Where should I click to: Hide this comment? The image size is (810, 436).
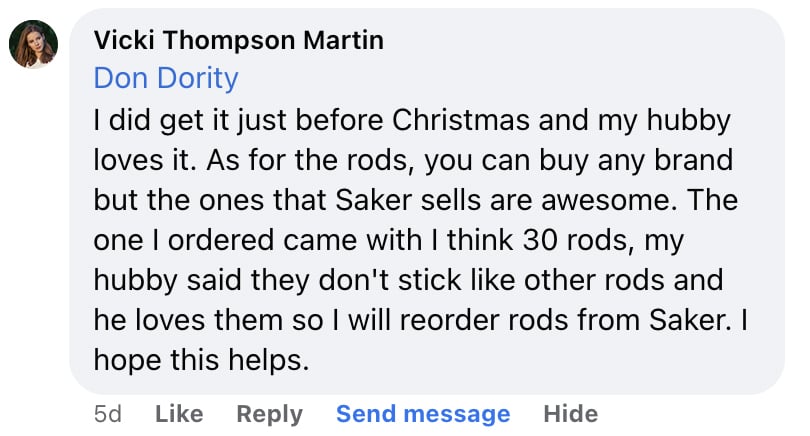pyautogui.click(x=570, y=413)
